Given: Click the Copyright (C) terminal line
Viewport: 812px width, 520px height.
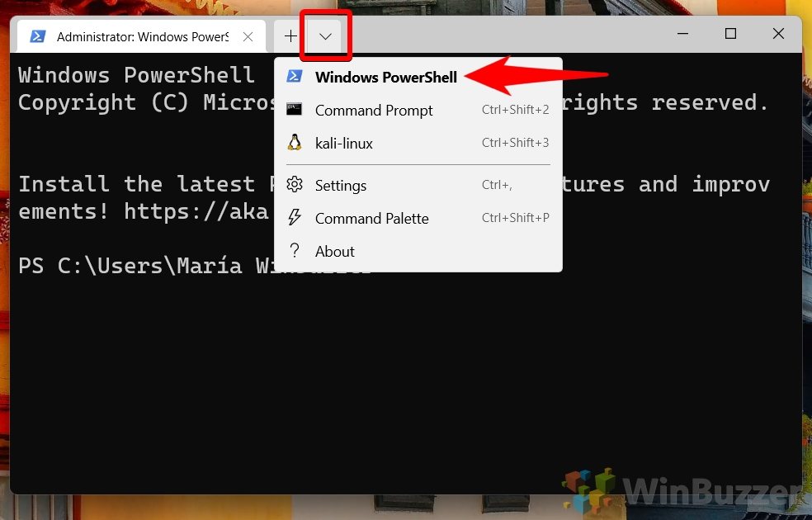Looking at the screenshot, I should pyautogui.click(x=148, y=102).
